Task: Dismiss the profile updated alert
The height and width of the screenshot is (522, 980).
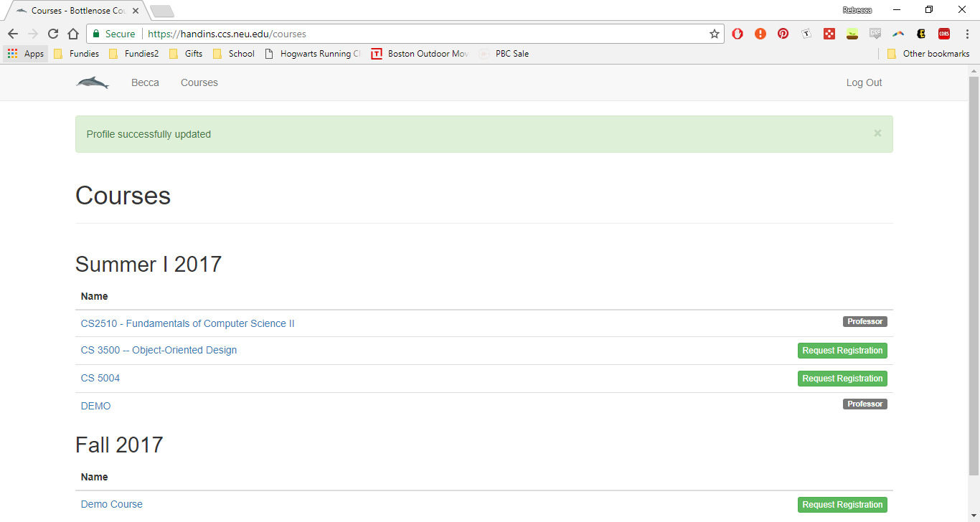Action: point(877,133)
